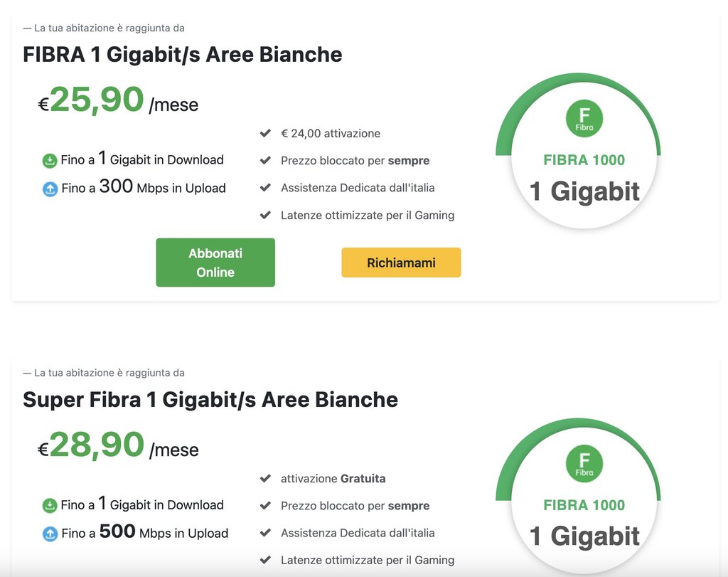The height and width of the screenshot is (577, 728).
Task: Click the yellow Richiamami button
Action: [x=401, y=263]
